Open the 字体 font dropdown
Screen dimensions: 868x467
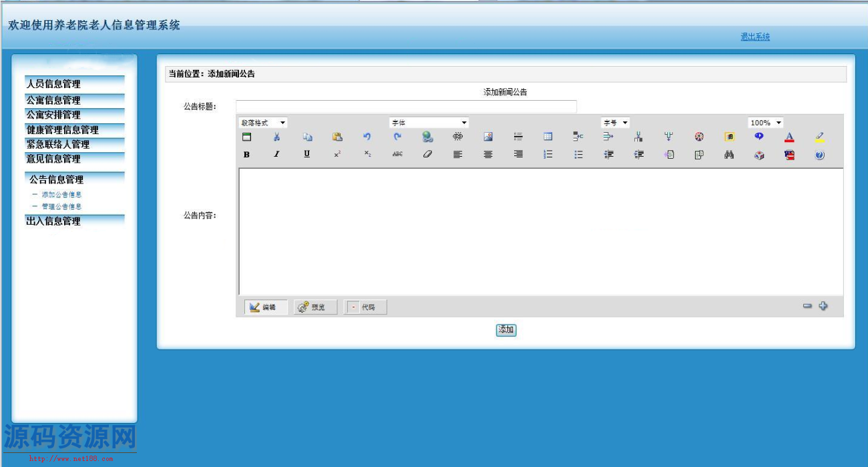click(429, 123)
